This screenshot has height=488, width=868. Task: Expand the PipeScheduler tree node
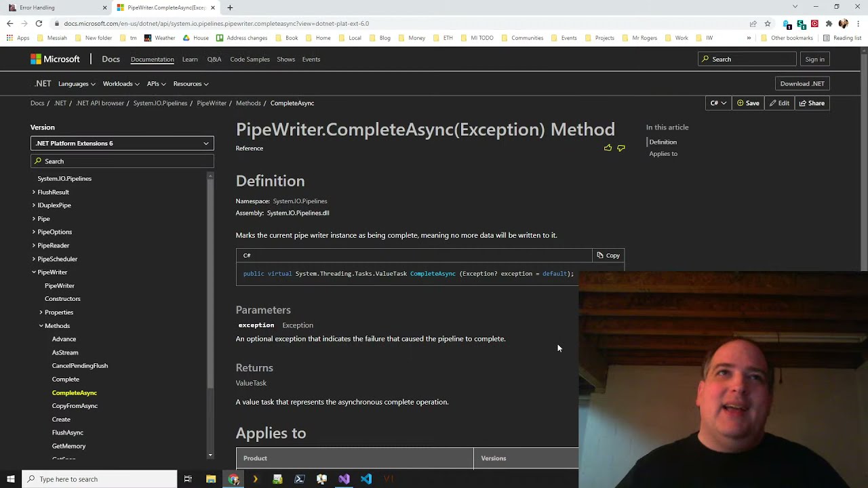(33, 259)
